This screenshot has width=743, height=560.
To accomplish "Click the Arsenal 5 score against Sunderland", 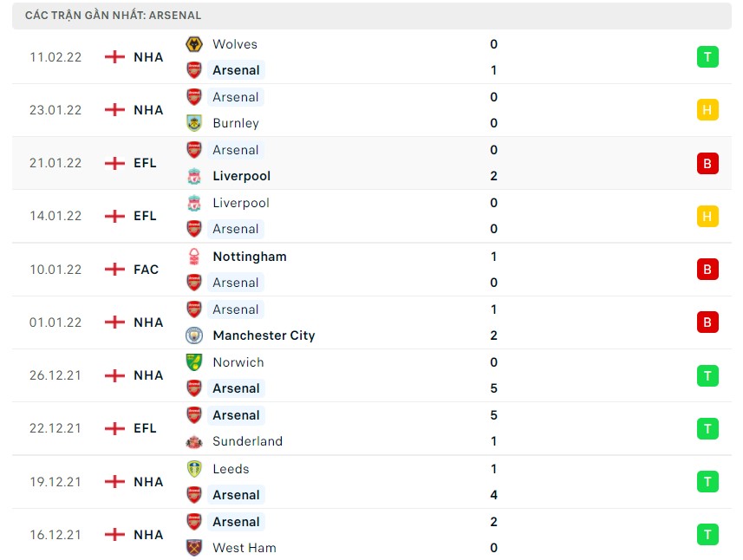I will click(x=494, y=415).
